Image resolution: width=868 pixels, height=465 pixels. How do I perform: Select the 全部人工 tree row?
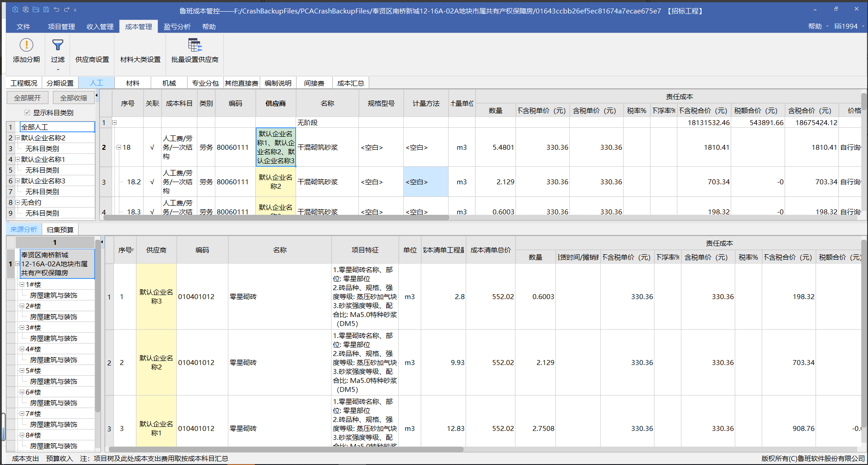pos(57,127)
